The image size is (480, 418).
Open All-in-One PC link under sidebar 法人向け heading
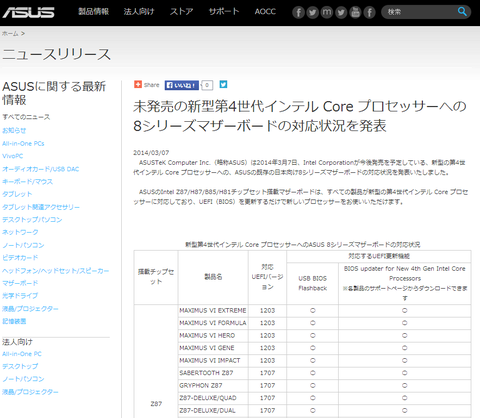pos(22,354)
